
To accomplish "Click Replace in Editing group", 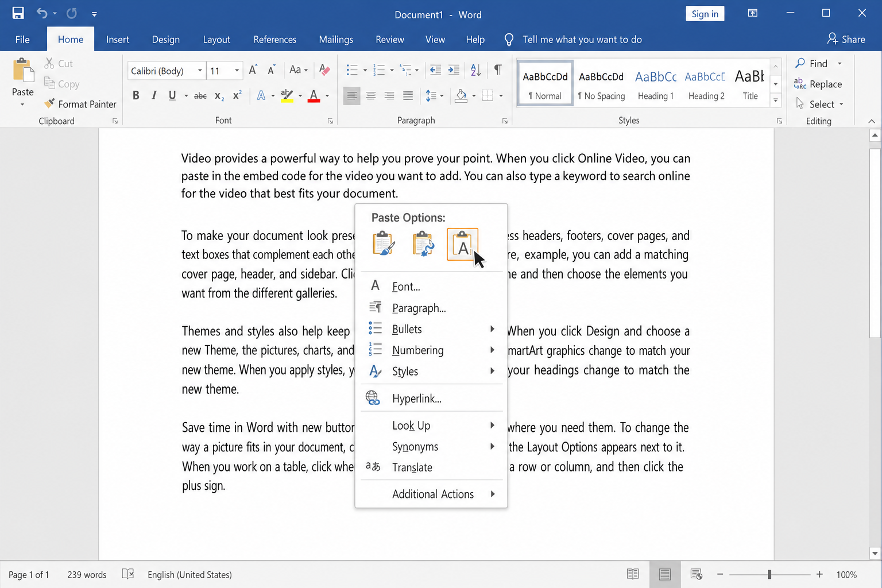I will pos(818,84).
